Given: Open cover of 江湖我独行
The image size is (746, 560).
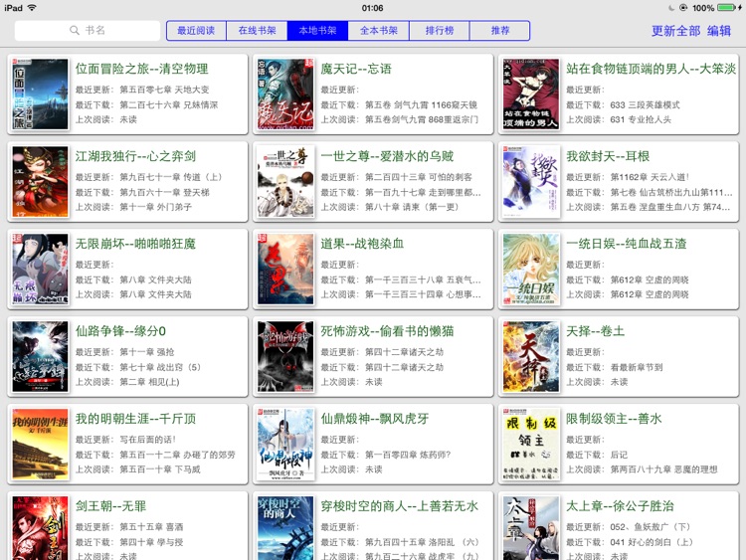Looking at the screenshot, I should (x=40, y=182).
